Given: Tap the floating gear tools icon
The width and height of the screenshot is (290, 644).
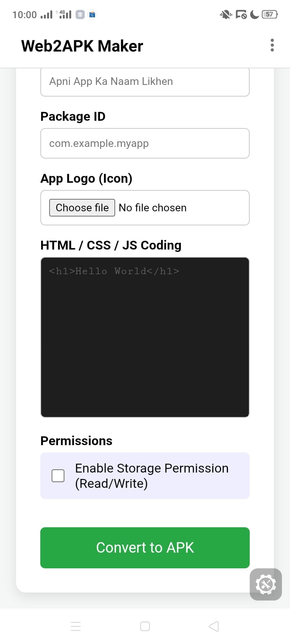Looking at the screenshot, I should [x=266, y=584].
